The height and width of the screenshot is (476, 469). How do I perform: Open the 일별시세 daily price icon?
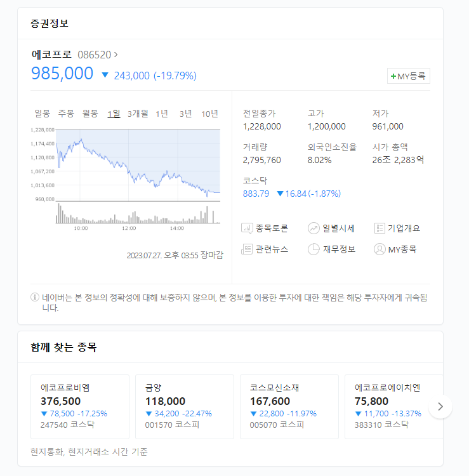(x=314, y=228)
